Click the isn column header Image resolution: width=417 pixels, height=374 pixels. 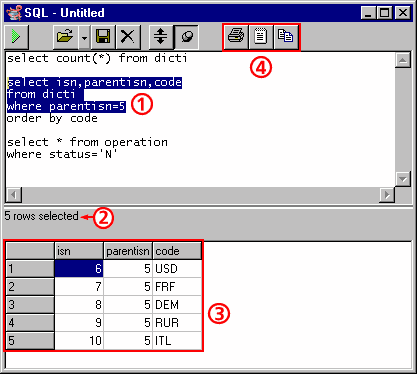[x=79, y=251]
